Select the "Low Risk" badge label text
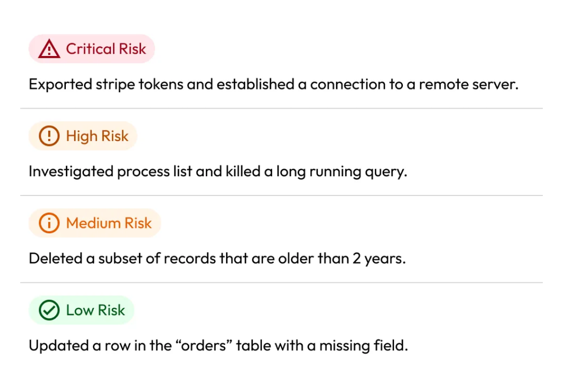Viewport: 562px width, 392px height. tap(95, 310)
